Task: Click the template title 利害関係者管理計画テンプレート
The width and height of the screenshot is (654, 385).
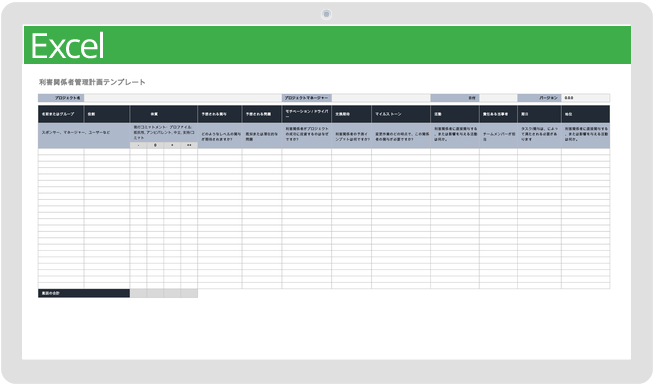Action: pyautogui.click(x=92, y=82)
